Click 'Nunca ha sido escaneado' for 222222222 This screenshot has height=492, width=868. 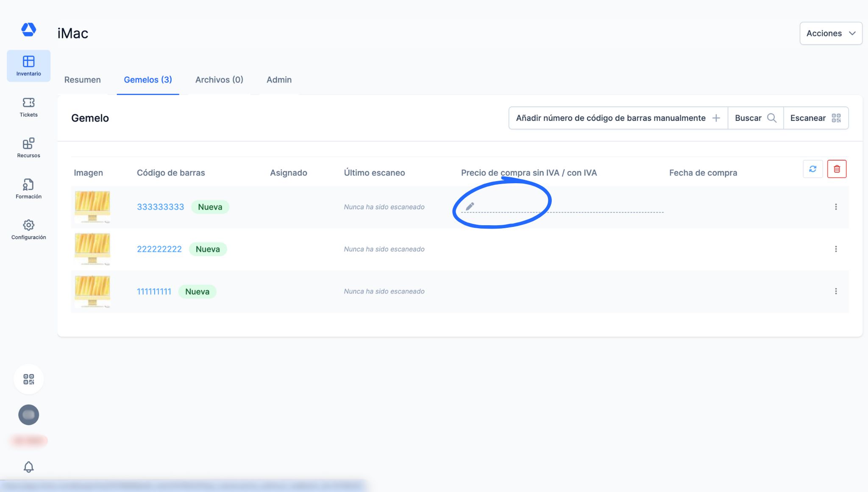384,249
